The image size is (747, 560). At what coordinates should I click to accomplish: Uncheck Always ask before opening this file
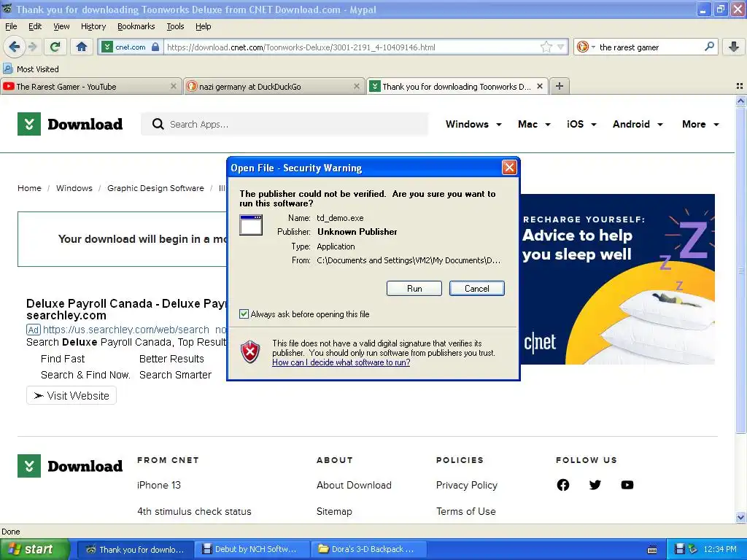[244, 314]
